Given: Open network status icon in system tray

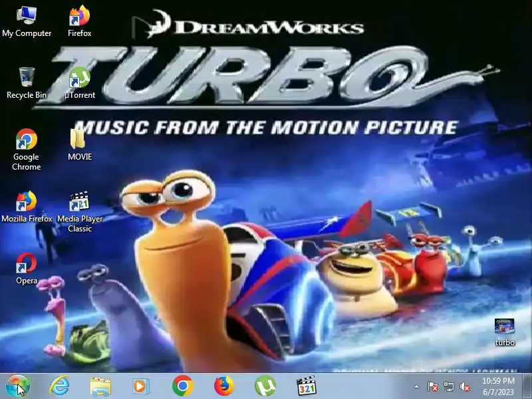Looking at the screenshot, I should tap(449, 387).
